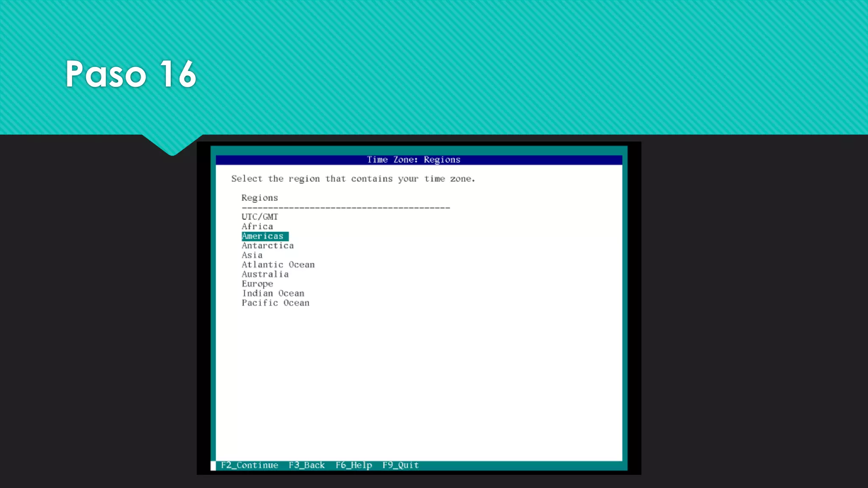Select Europe as region

[x=257, y=284]
